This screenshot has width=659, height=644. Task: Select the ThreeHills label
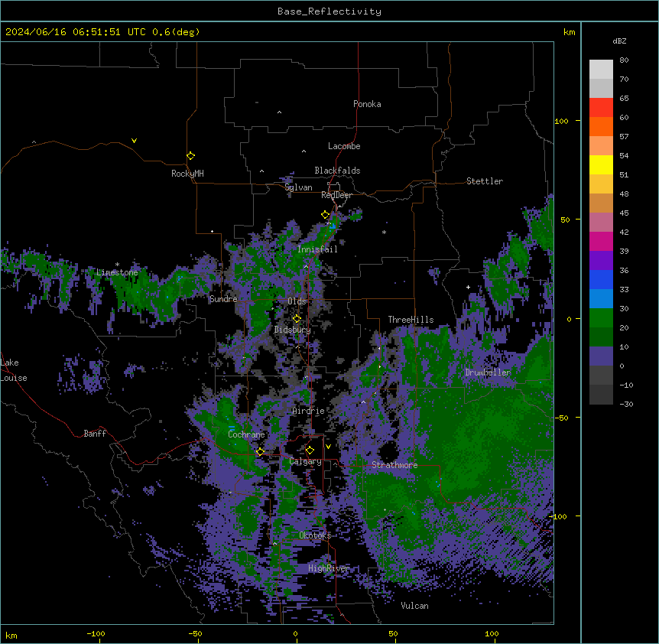411,320
